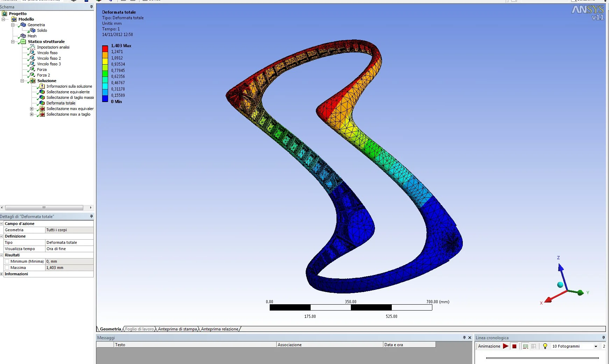Select Sollecitazione di taglio massima icon

[42, 97]
